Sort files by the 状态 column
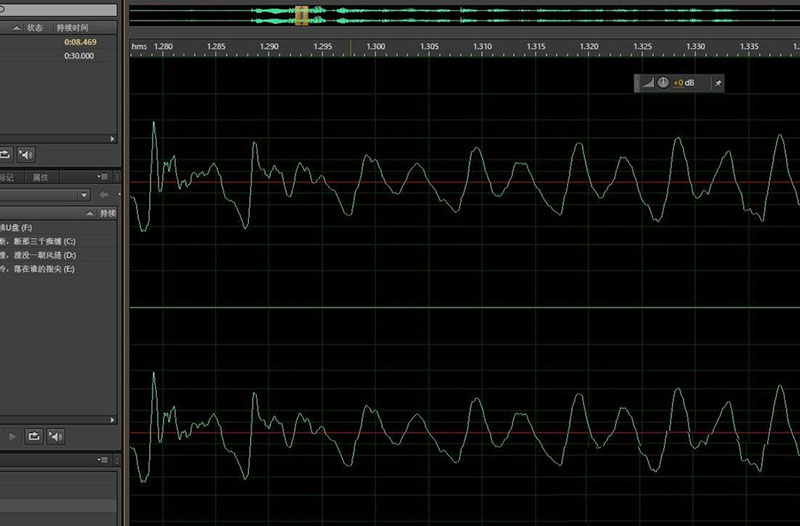Viewport: 800px width, 526px height. click(35, 28)
